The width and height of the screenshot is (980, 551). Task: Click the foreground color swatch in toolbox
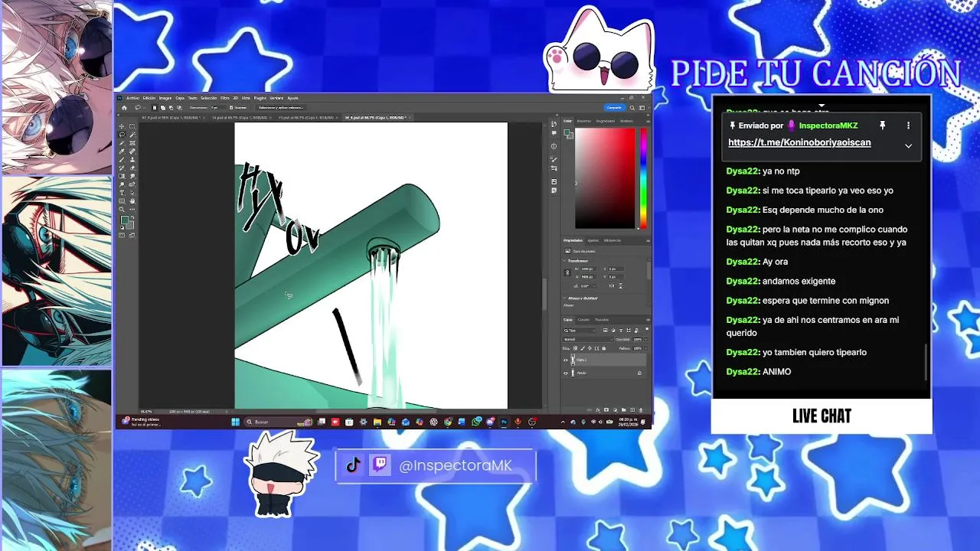125,220
